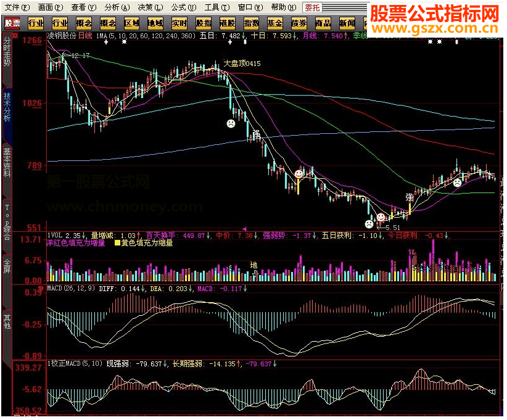Image resolution: width=507 pixels, height=420 pixels.
Task: Open the 公式(U) menu
Action: pyautogui.click(x=183, y=7)
